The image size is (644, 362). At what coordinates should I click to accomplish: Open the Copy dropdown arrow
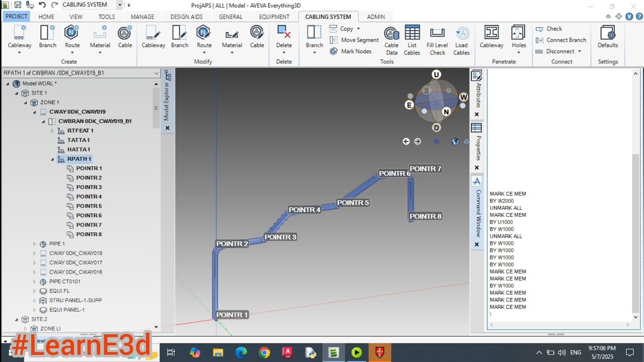click(x=358, y=29)
